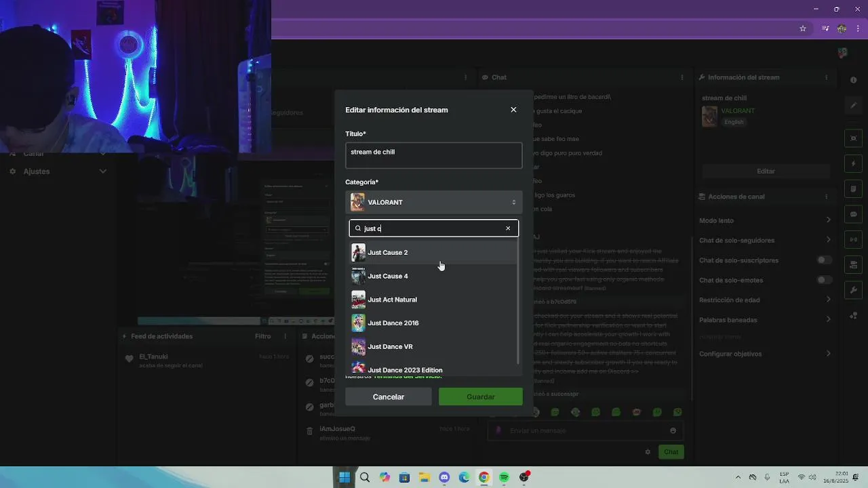Viewport: 868px width, 488px height.
Task: Select Just Cause 4 category
Action: 434,276
